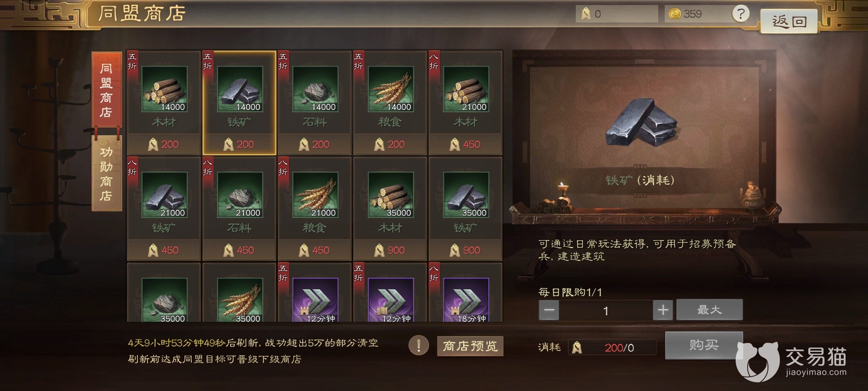
Task: Click the quantity field showing 1
Action: pyautogui.click(x=606, y=310)
